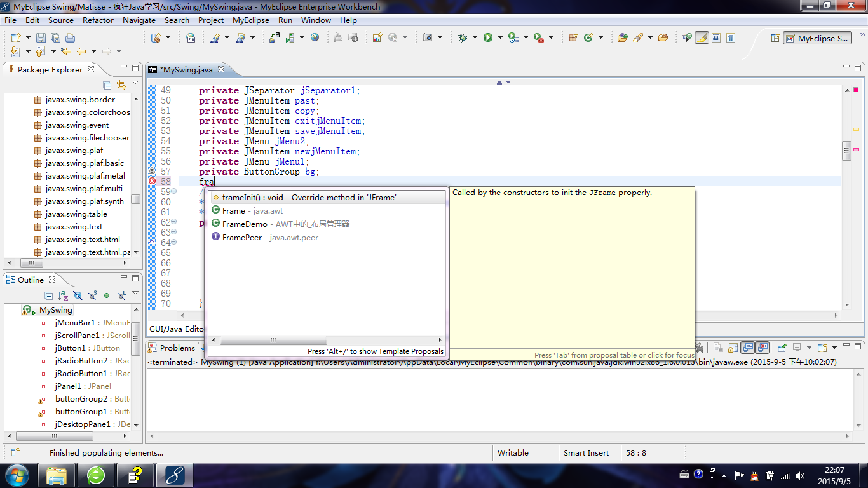Toggle Hide Local Types in Outline
Image resolution: width=868 pixels, height=488 pixels.
tap(121, 295)
